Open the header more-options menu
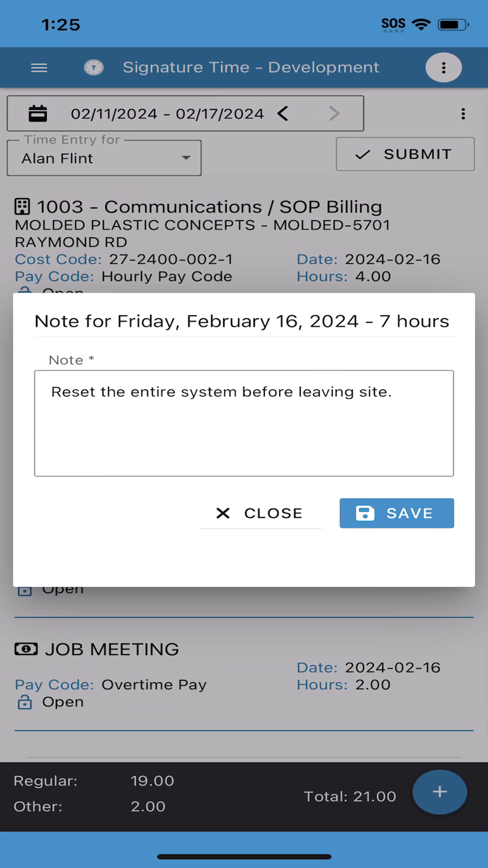The width and height of the screenshot is (488, 868). 443,67
